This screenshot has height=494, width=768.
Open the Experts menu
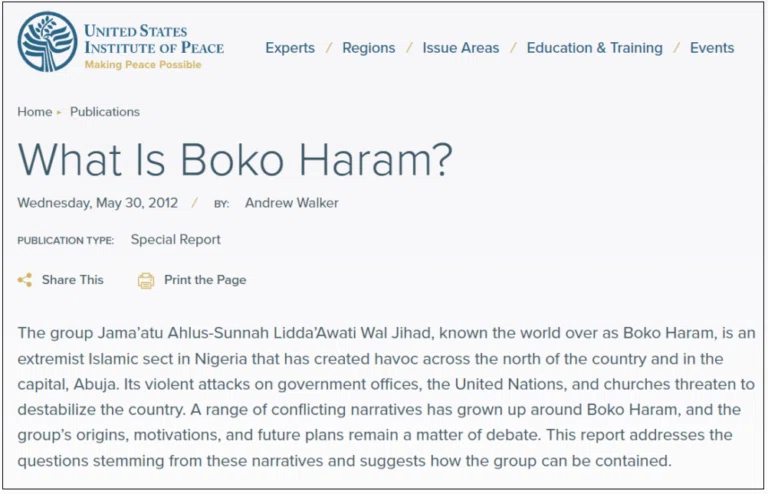point(290,48)
